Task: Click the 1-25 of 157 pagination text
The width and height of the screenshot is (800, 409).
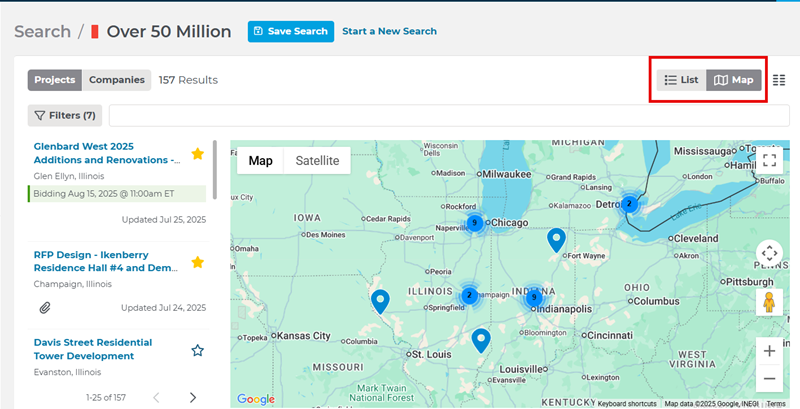Action: pos(106,397)
